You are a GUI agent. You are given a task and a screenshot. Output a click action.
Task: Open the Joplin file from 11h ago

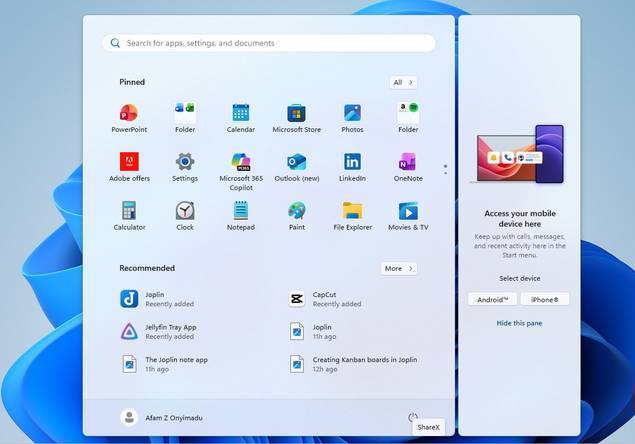click(x=311, y=331)
